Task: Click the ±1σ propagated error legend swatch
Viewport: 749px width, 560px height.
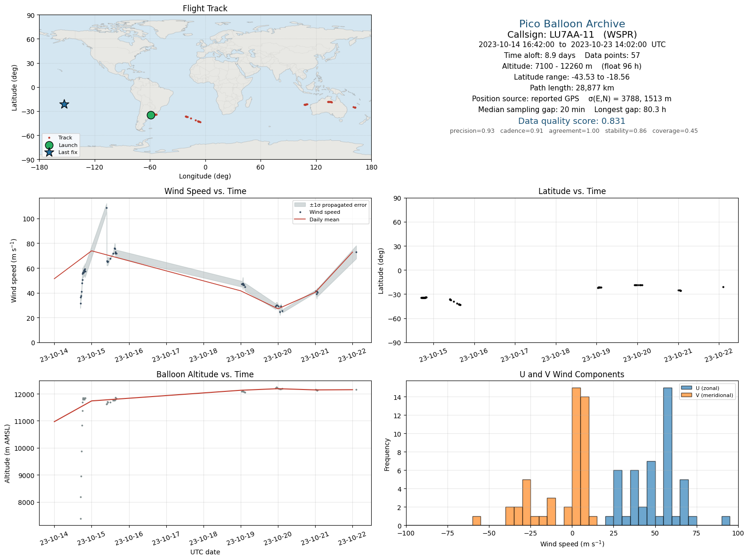Action: [x=300, y=205]
